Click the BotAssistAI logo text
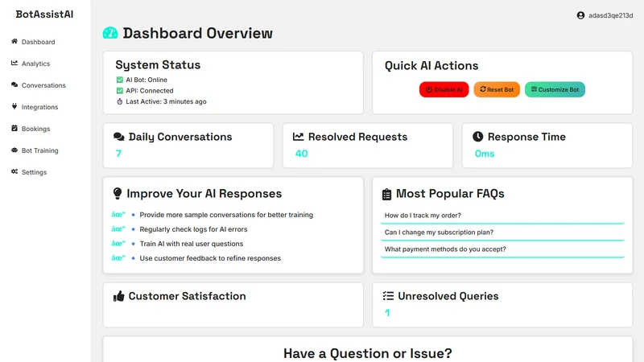This screenshot has width=644, height=362. coord(44,14)
